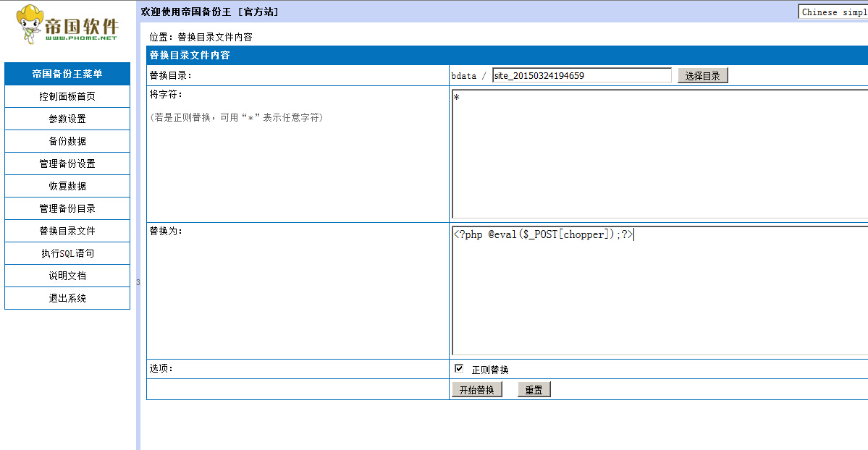
Task: Open 控制面板首页 menu item
Action: coord(67,96)
